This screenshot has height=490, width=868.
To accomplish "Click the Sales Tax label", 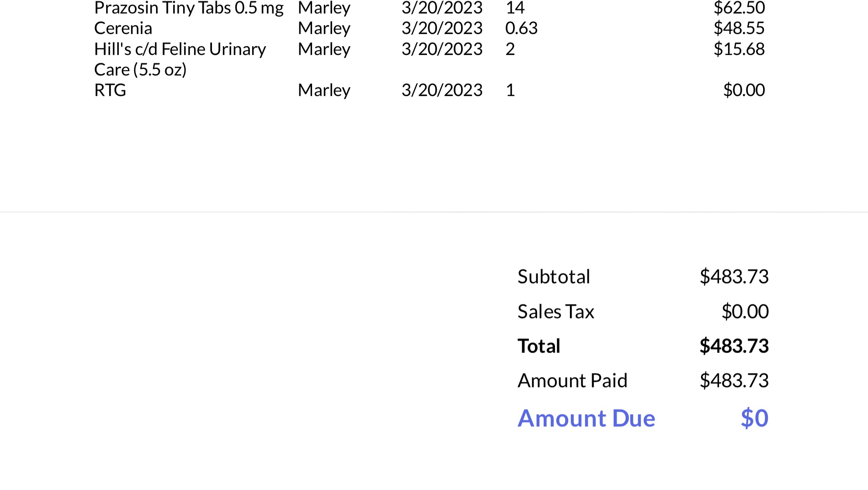I will 556,311.
